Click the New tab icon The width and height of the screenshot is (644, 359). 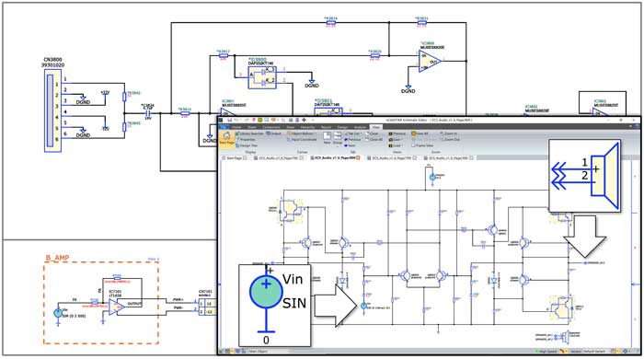327,137
